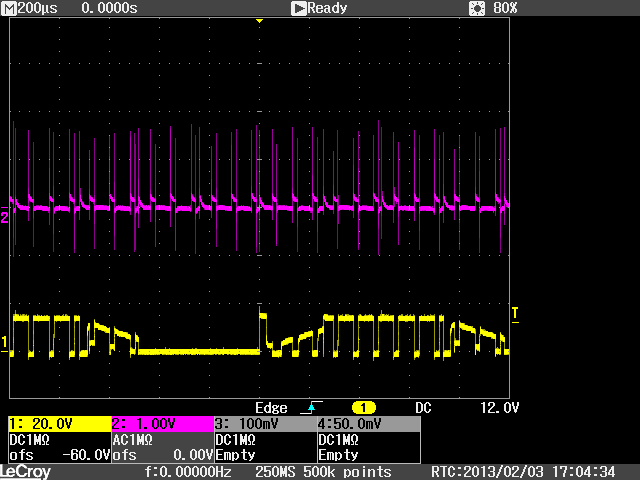The height and width of the screenshot is (480, 640).
Task: Click the LeCroy logo
Action: [x=25, y=472]
